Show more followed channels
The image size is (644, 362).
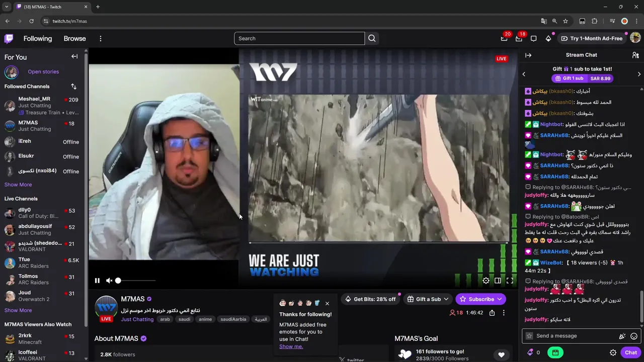point(18,185)
